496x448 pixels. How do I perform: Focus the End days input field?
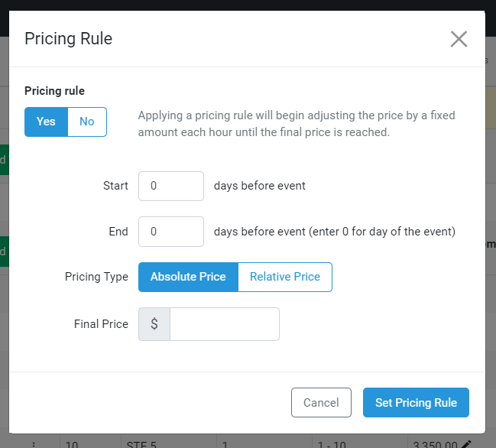click(171, 232)
